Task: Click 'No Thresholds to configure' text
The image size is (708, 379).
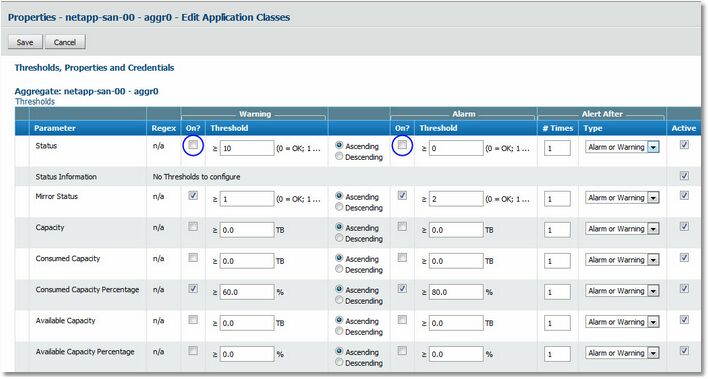Action: (x=196, y=177)
